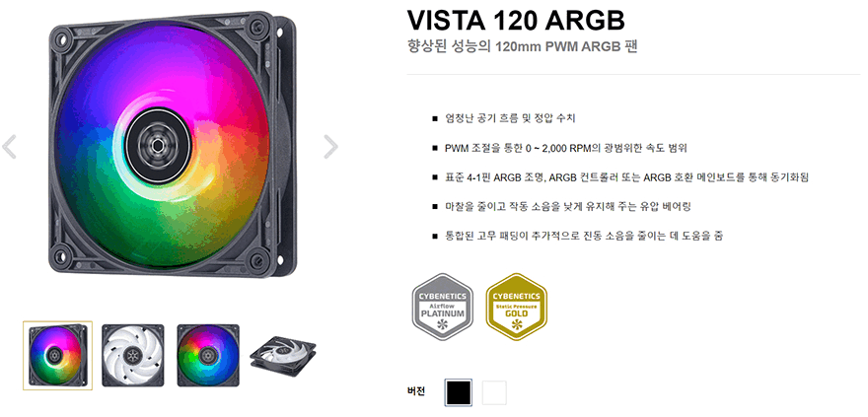
Task: Click the center hub of the large fan
Action: 158,146
